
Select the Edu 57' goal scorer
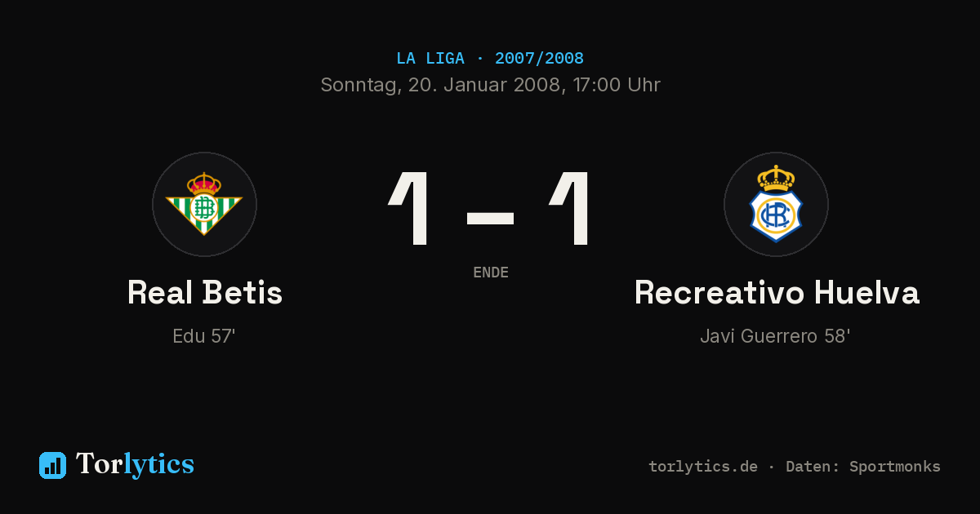coord(204,336)
